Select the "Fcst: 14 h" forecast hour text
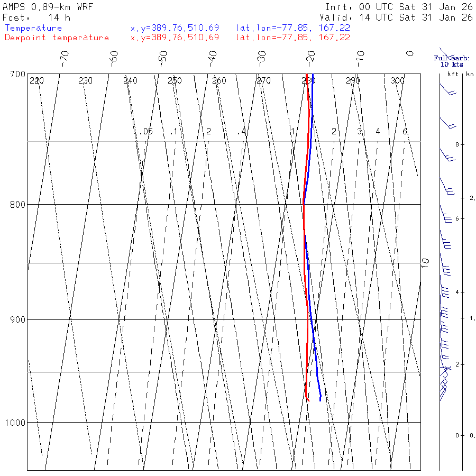The image size is (476, 476). pyautogui.click(x=36, y=17)
